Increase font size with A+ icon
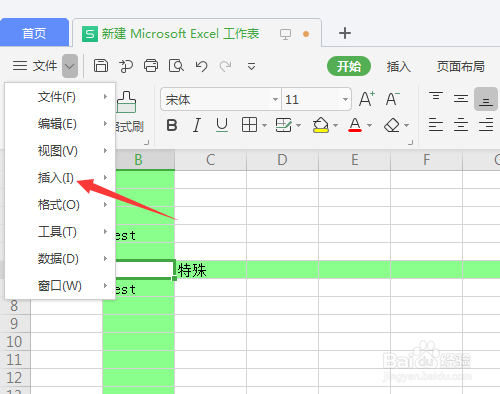Screen dimensions: 500x394 [x=367, y=99]
